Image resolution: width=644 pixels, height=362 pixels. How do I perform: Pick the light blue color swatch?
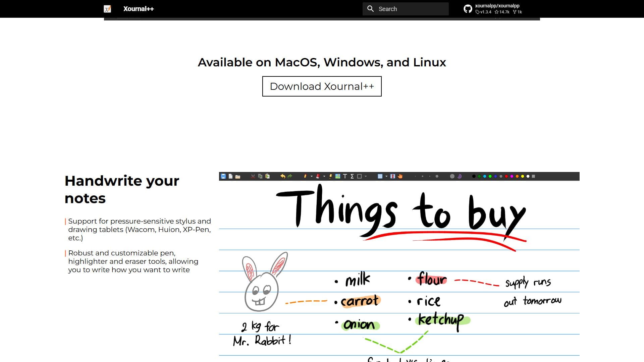pos(485,176)
